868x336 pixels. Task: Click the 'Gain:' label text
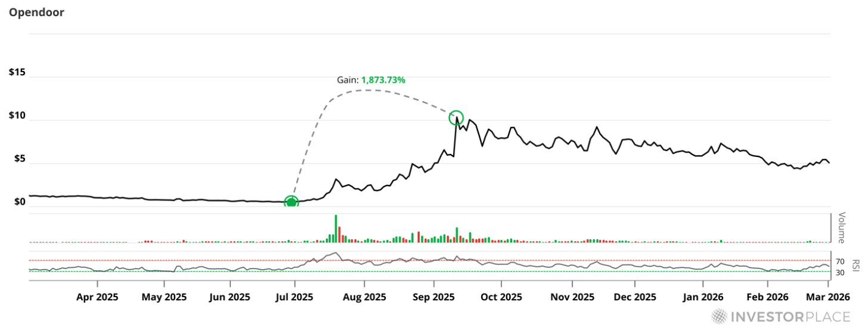348,79
